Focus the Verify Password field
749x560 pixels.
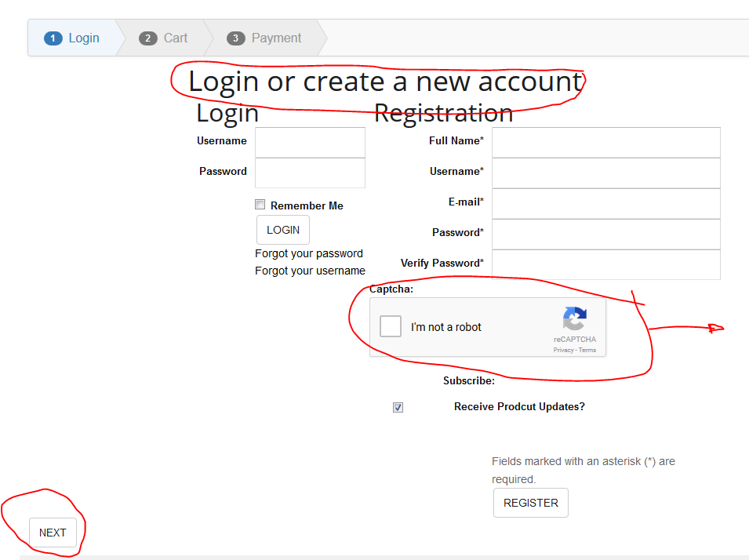(605, 264)
